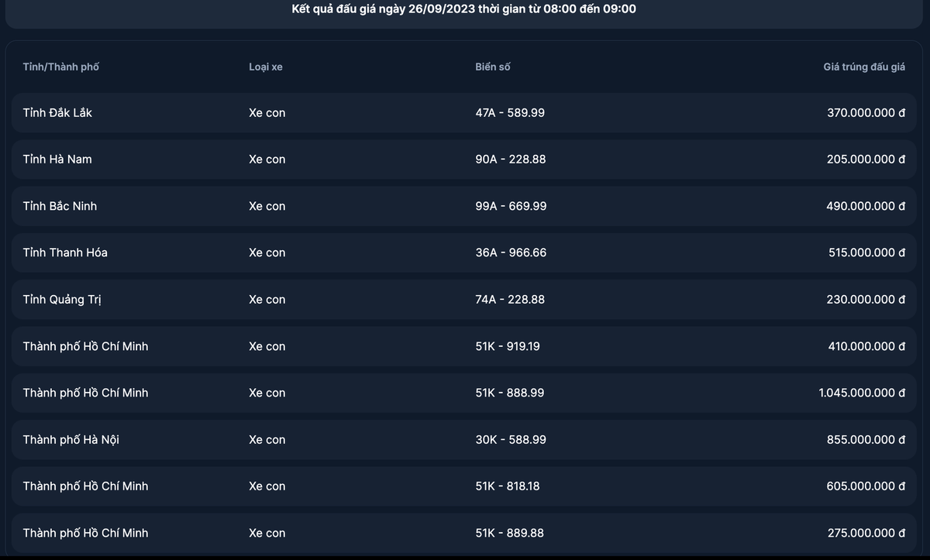Viewport: 930px width, 560px height.
Task: Select plate number 74A - 228.88
Action: click(510, 300)
